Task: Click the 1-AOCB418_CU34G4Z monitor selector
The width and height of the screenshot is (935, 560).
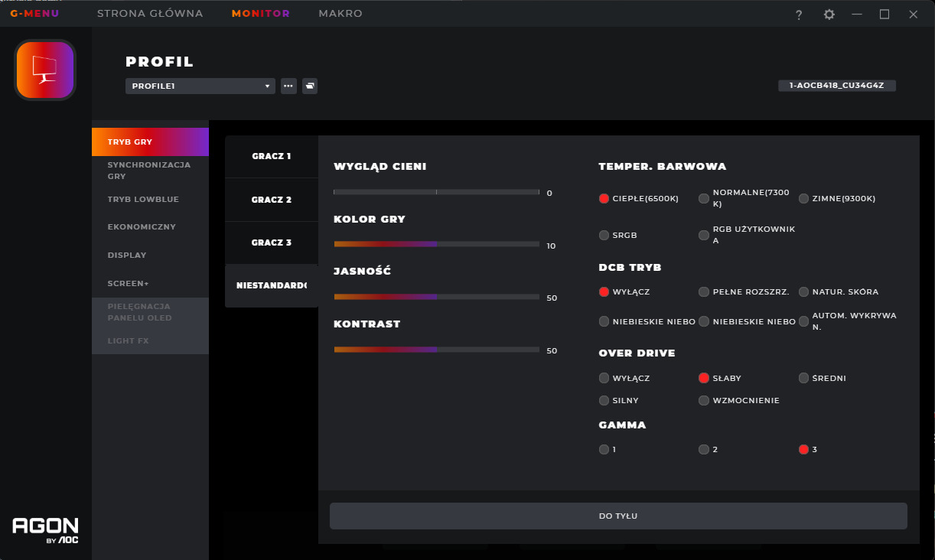Action: [x=836, y=86]
